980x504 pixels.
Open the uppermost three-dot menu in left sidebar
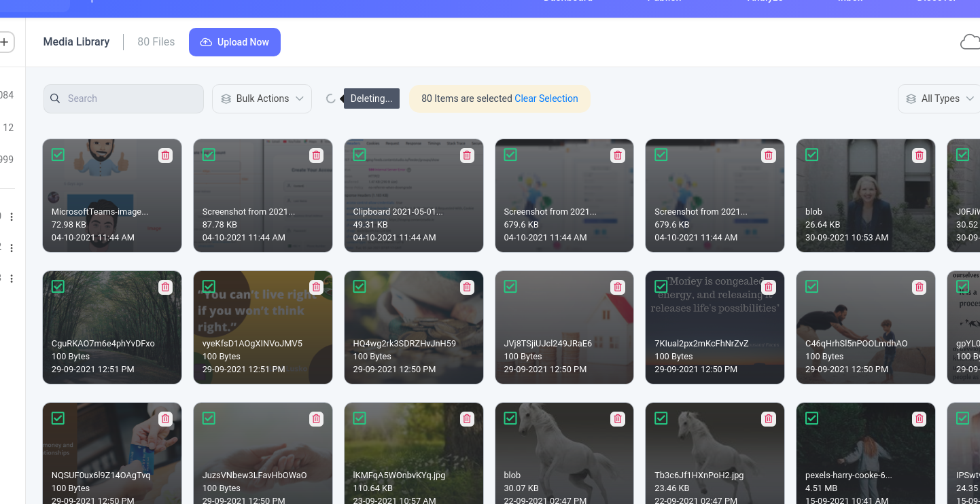coord(12,217)
